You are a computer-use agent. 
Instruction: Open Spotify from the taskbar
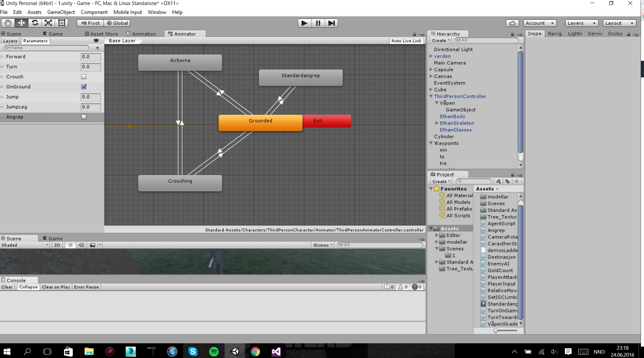click(x=214, y=352)
